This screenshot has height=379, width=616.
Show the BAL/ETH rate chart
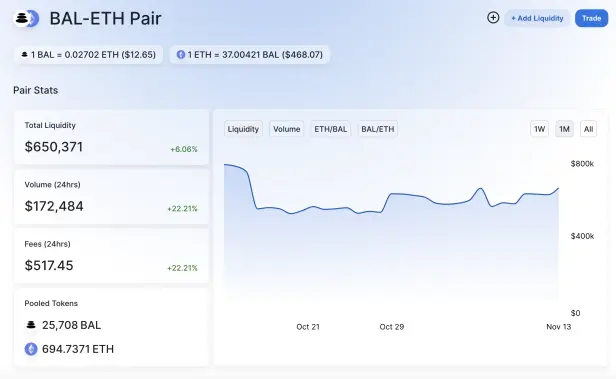tap(378, 129)
